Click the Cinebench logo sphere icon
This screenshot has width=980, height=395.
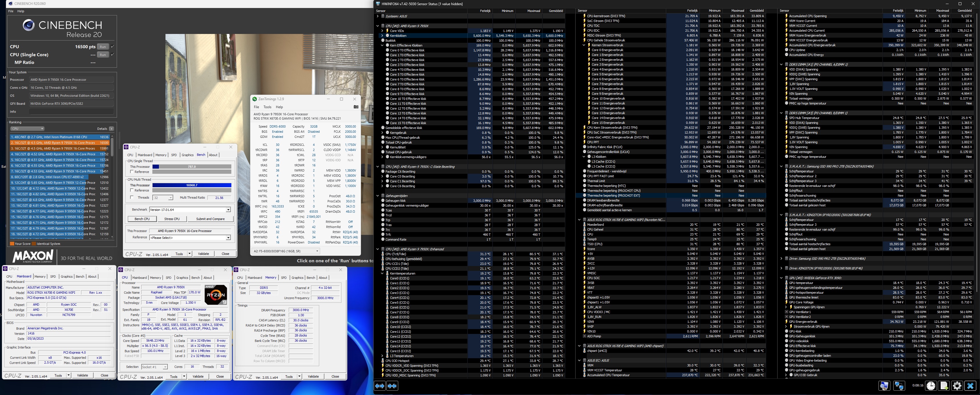pyautogui.click(x=29, y=25)
